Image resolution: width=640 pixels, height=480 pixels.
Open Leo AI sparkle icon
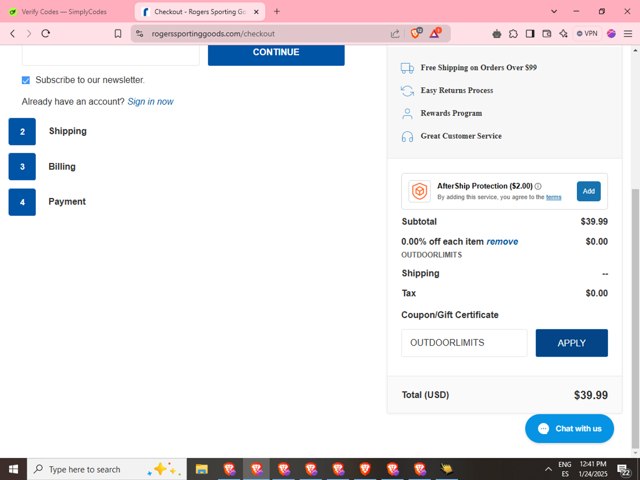[563, 34]
